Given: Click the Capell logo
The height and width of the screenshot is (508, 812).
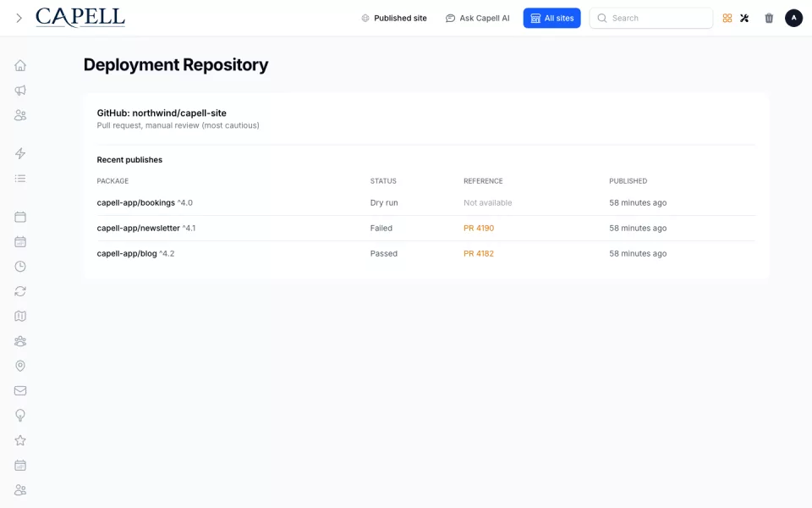Looking at the screenshot, I should pyautogui.click(x=80, y=18).
